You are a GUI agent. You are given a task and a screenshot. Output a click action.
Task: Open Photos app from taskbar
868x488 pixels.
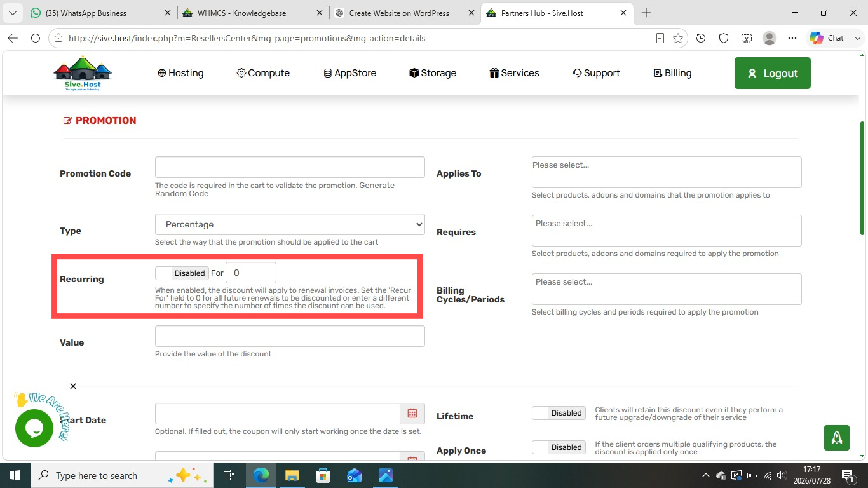coord(385,475)
